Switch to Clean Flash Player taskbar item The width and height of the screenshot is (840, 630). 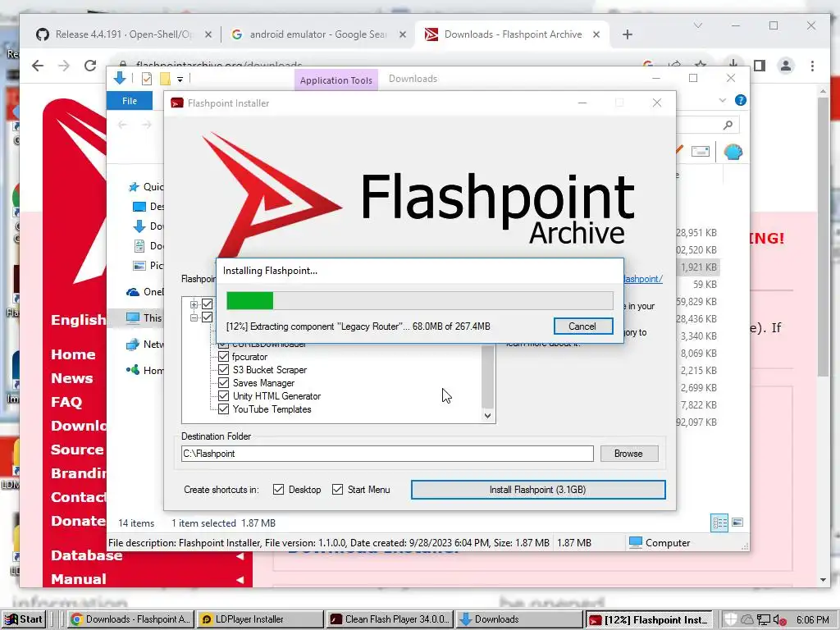coord(390,619)
